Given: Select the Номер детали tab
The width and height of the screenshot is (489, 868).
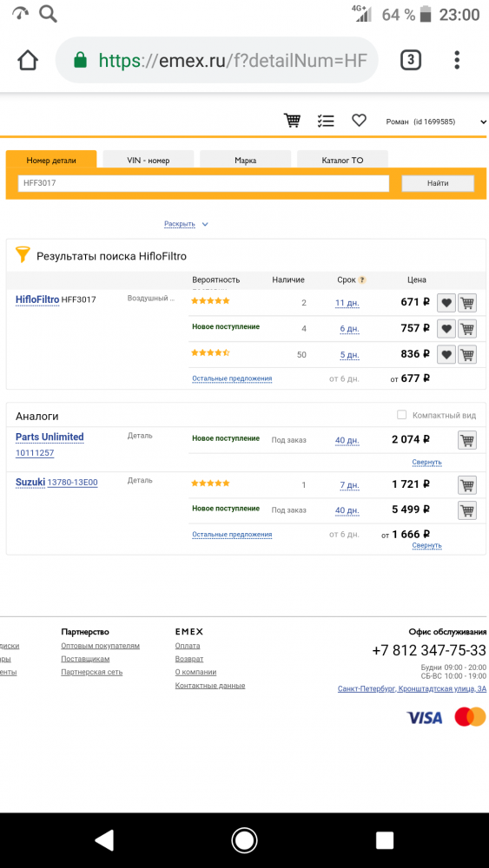Looking at the screenshot, I should click(x=51, y=160).
